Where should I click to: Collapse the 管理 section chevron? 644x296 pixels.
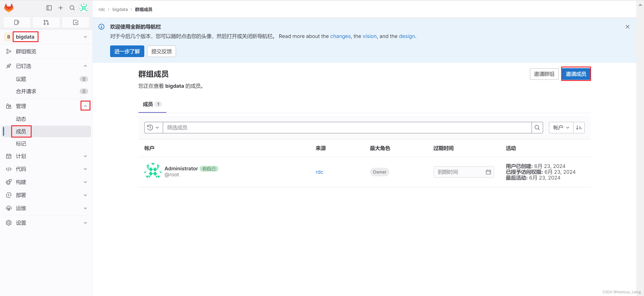point(85,106)
